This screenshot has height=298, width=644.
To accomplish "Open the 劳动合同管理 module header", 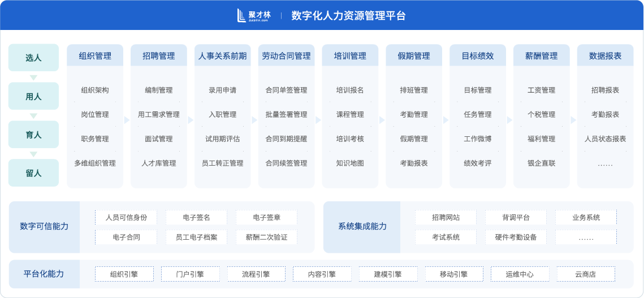I will 286,55.
